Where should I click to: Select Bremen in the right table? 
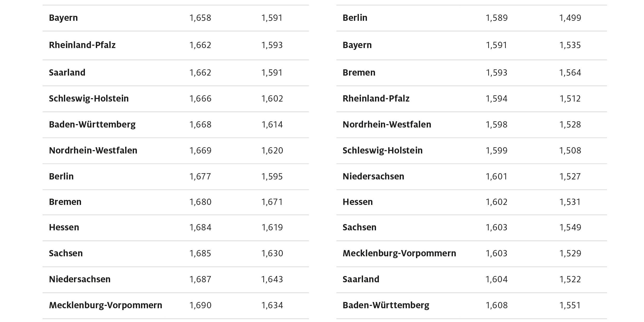(x=359, y=73)
